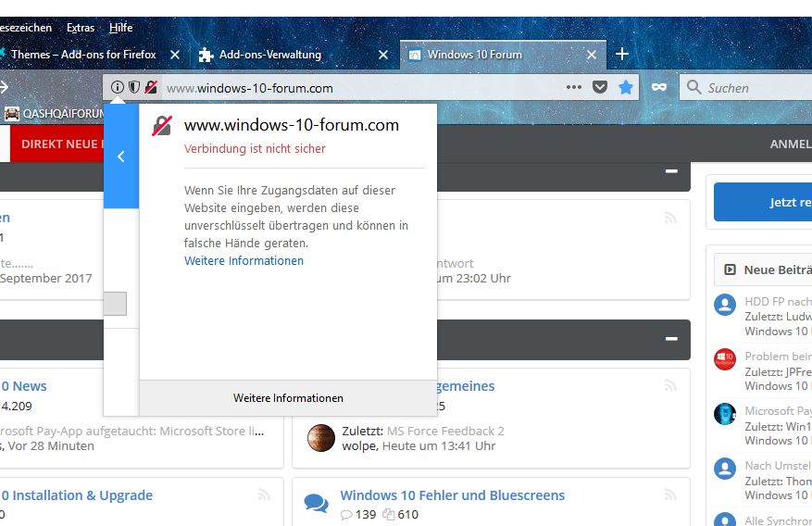Click the mask icon beside address bar

pyautogui.click(x=658, y=87)
